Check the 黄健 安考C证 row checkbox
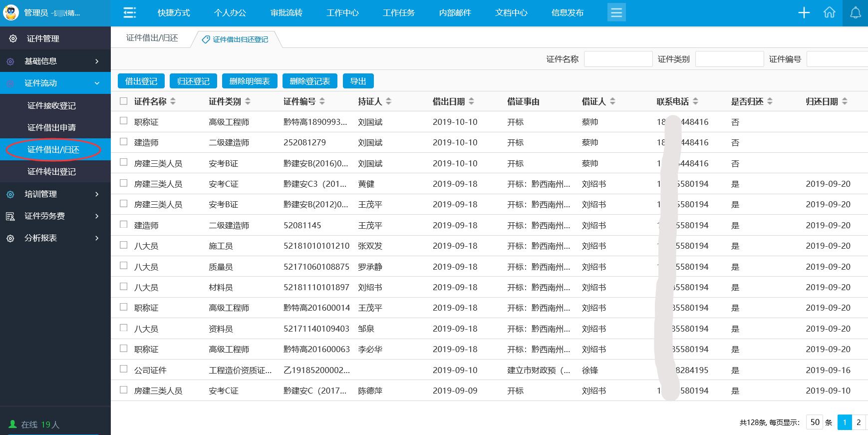868x435 pixels. pos(124,183)
